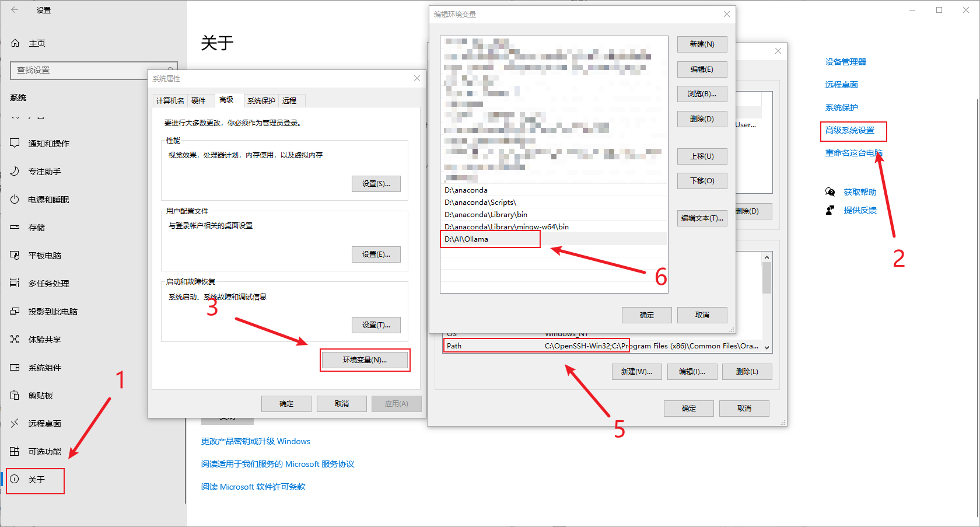
Task: Click scroll down arrow in system variables list
Action: [766, 347]
